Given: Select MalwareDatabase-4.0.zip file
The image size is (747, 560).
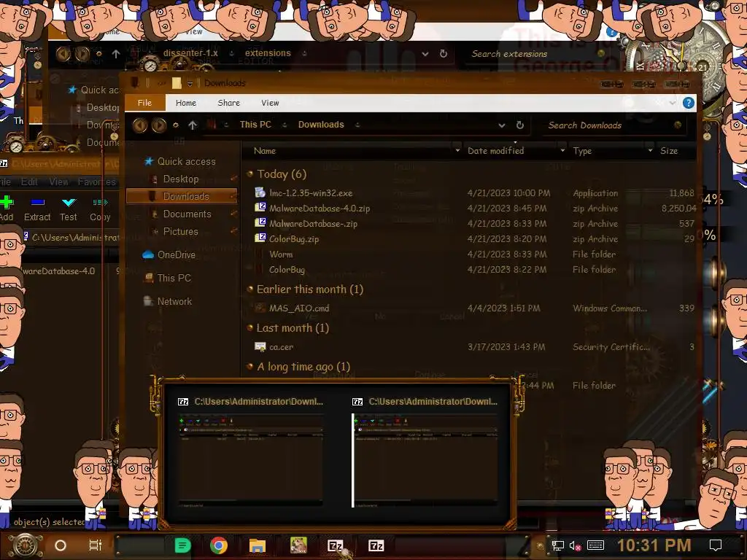Looking at the screenshot, I should coord(320,209).
